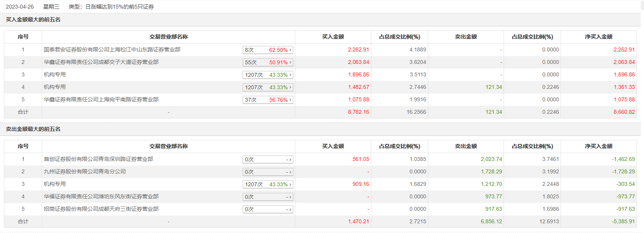Click the 买入金额最大的前五名 section heading
The height and width of the screenshot is (233, 644).
tap(33, 20)
